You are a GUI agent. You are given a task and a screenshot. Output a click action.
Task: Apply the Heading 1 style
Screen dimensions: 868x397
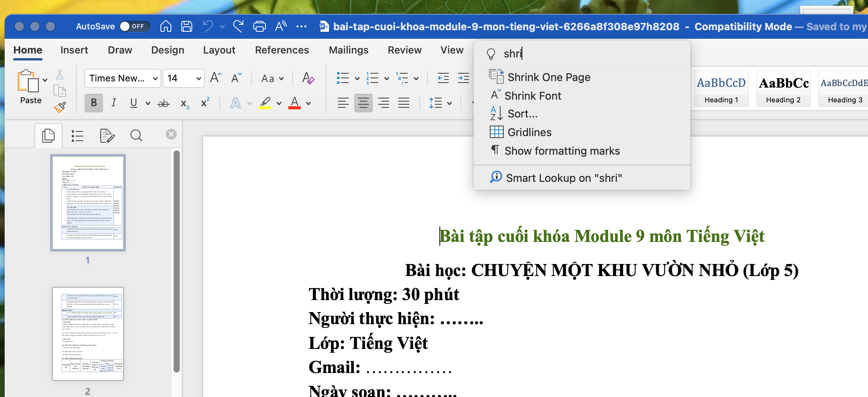[x=721, y=89]
